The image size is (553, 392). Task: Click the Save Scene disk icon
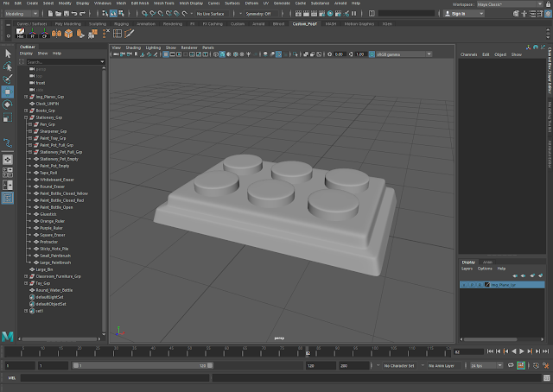coord(66,14)
